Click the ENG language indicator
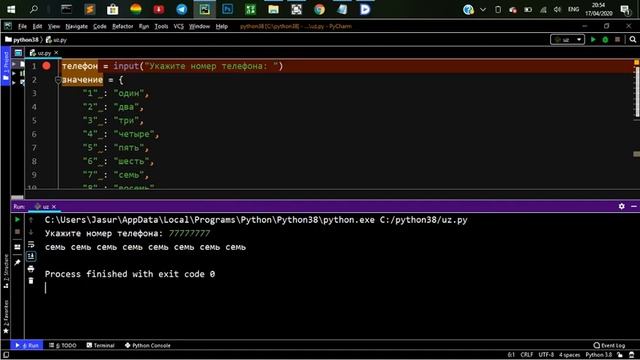 pyautogui.click(x=573, y=9)
